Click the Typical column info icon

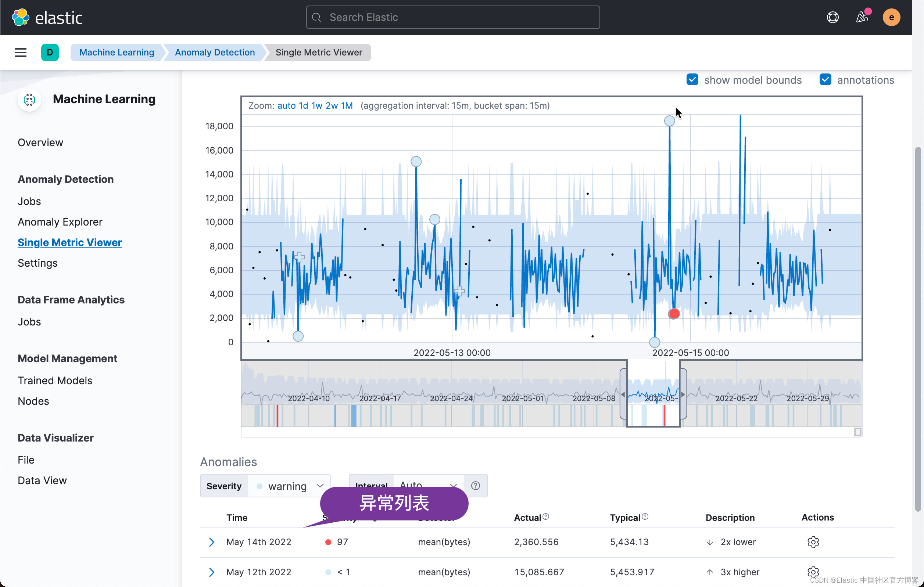[645, 517]
